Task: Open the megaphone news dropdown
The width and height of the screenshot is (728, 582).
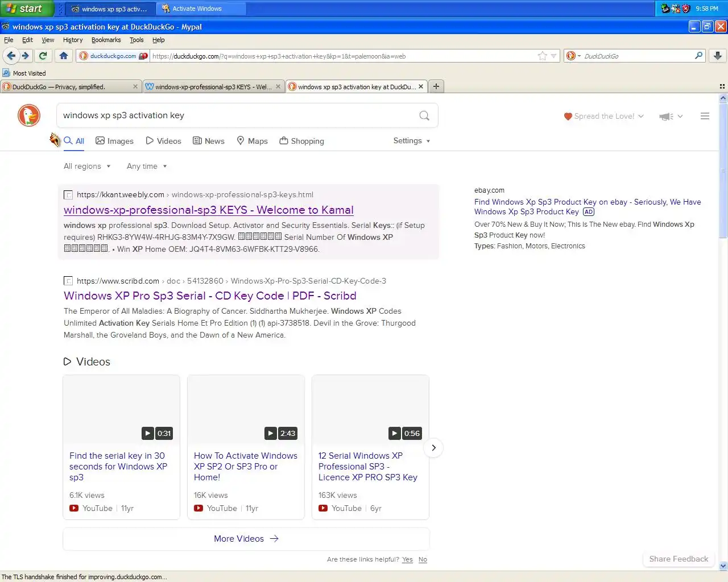Action: [671, 117]
